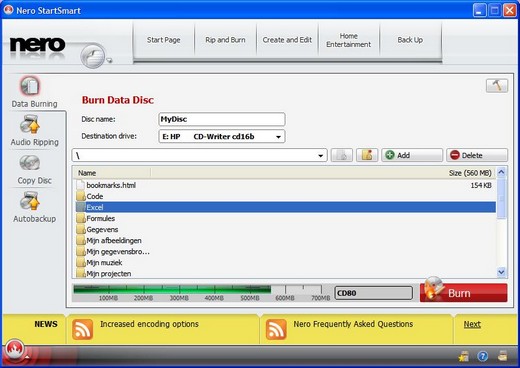This screenshot has width=520, height=368.
Task: Click the file list scroll down arrow
Action: tap(501, 272)
